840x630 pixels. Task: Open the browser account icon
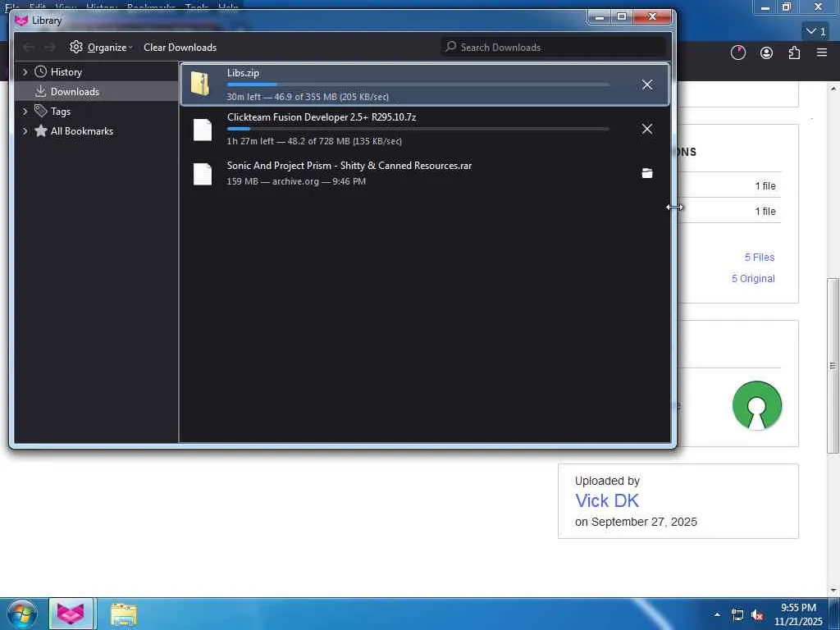point(767,52)
